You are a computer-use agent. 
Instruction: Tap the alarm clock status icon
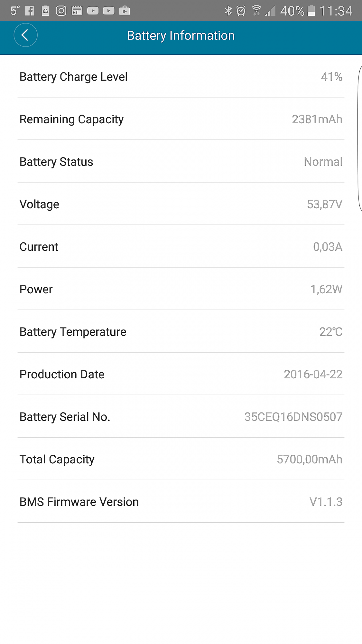241,11
